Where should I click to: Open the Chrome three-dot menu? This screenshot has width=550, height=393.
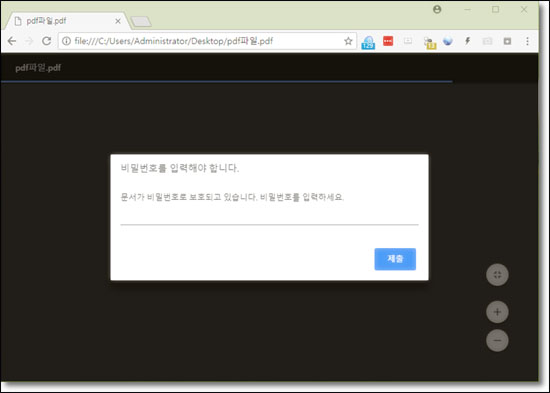[527, 41]
